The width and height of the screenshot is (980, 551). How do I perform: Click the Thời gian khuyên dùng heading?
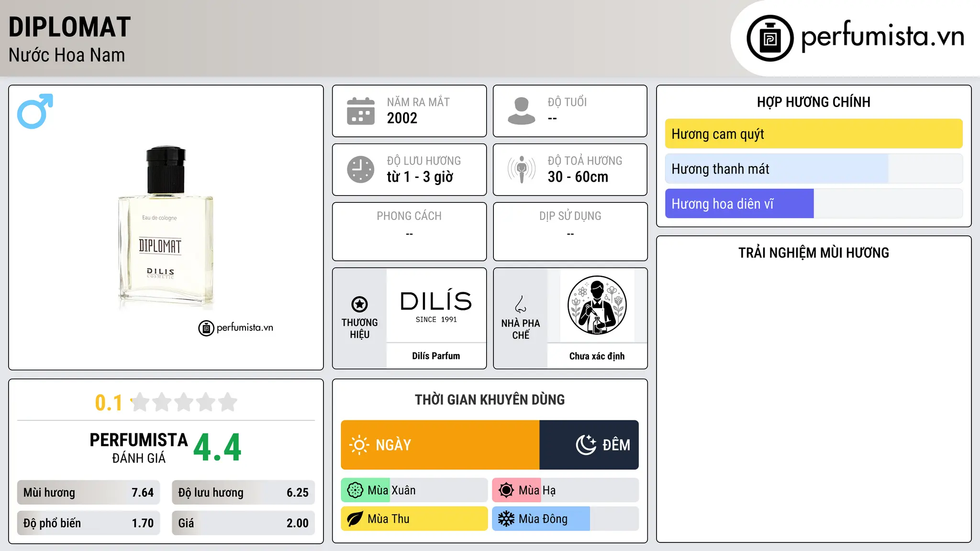[x=490, y=400]
